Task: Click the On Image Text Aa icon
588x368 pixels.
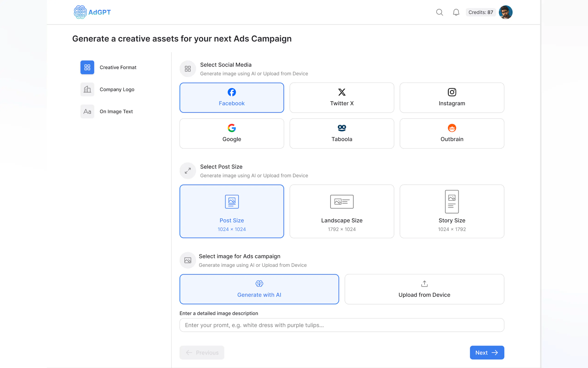Action: (x=87, y=111)
